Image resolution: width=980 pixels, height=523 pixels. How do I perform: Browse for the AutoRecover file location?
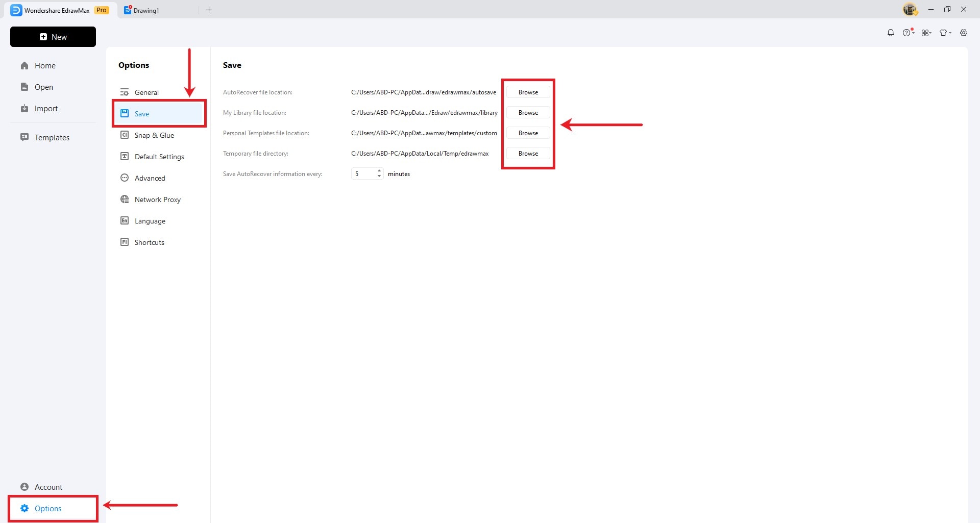(x=528, y=92)
